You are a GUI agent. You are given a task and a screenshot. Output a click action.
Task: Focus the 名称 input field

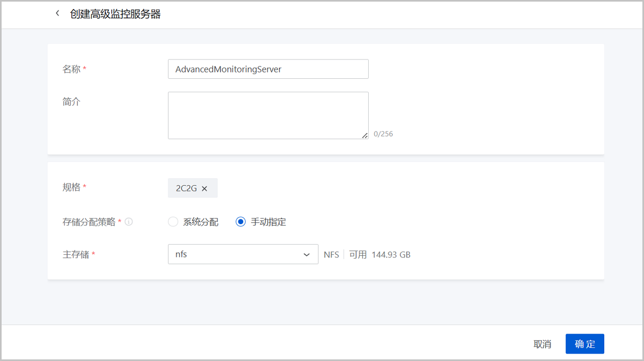tap(268, 69)
